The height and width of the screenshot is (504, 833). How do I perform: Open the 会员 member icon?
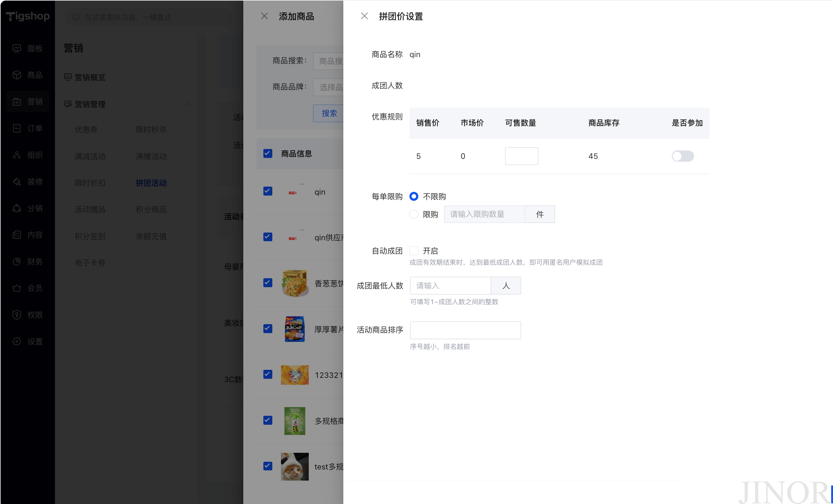pyautogui.click(x=17, y=288)
